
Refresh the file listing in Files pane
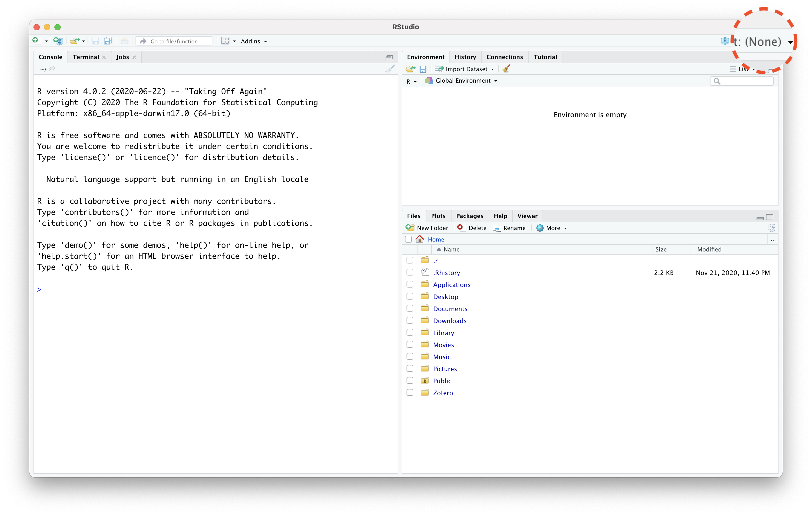[771, 228]
